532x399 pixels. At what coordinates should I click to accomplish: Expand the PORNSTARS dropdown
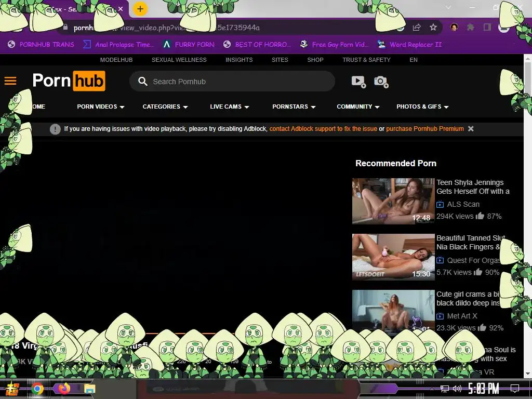click(294, 107)
